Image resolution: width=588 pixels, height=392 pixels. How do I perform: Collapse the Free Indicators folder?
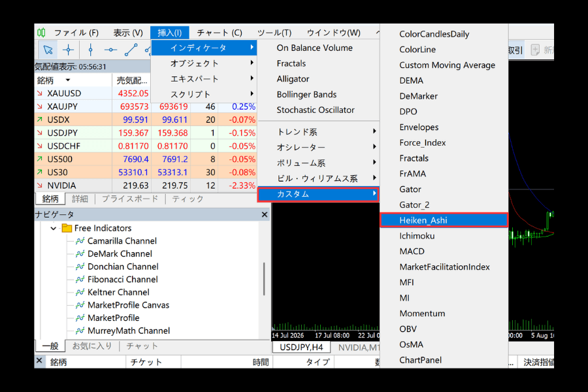pos(54,228)
